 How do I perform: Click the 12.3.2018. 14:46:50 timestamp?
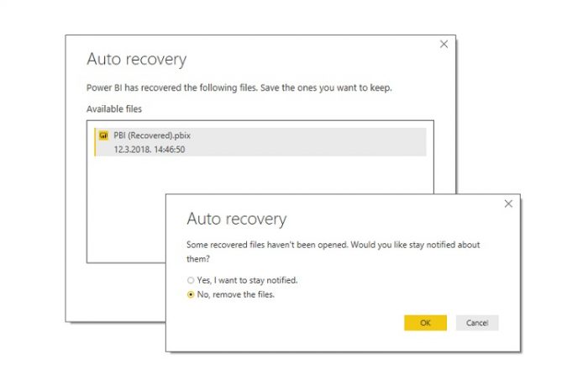pyautogui.click(x=149, y=149)
